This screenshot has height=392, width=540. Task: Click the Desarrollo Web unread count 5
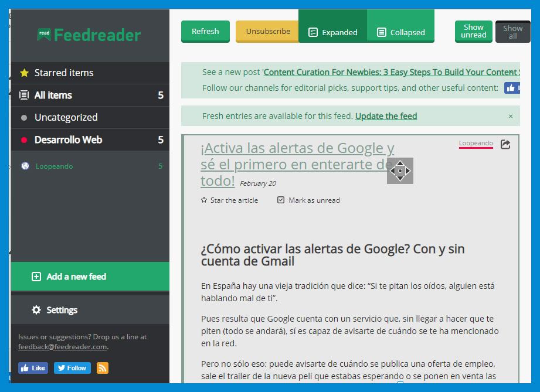(161, 139)
